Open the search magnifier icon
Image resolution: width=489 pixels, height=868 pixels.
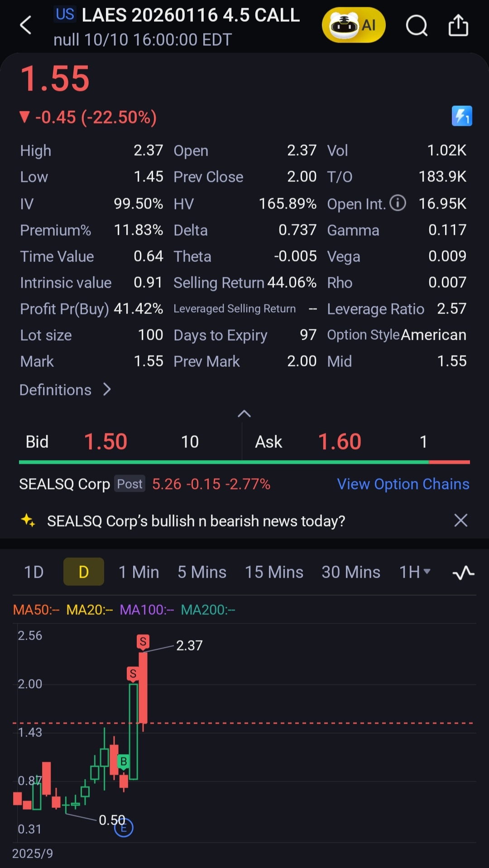(x=416, y=25)
